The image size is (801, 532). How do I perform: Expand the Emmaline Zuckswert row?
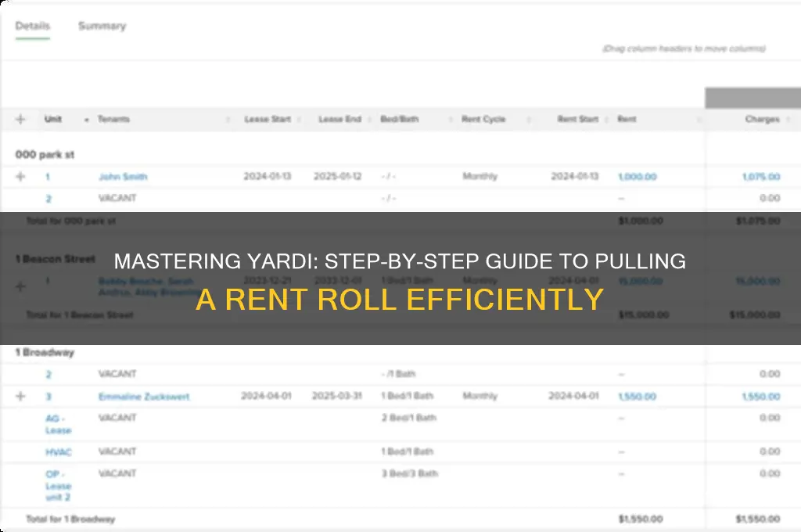coord(20,396)
